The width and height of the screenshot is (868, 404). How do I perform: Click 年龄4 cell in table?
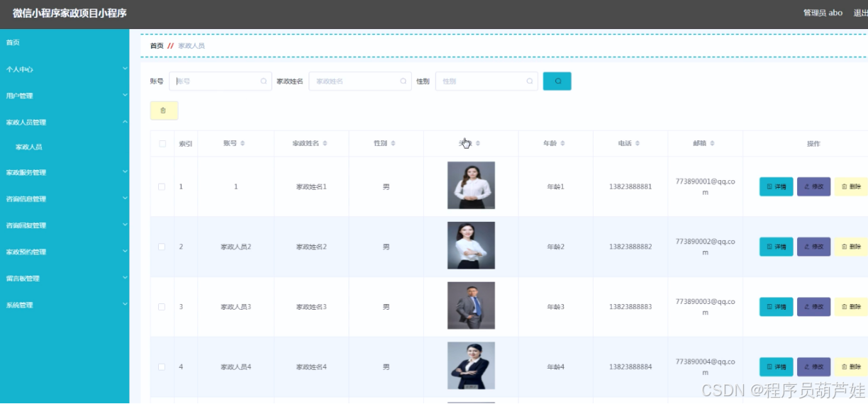pyautogui.click(x=555, y=367)
